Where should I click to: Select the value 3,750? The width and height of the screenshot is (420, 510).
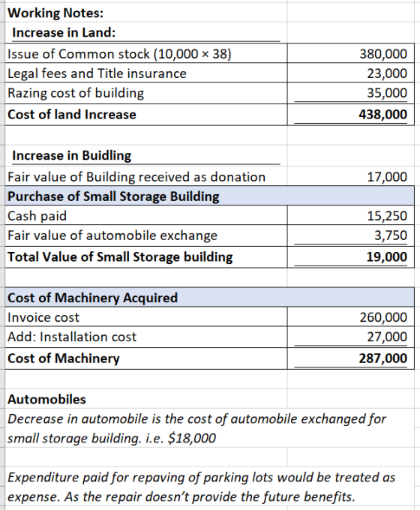tap(391, 235)
